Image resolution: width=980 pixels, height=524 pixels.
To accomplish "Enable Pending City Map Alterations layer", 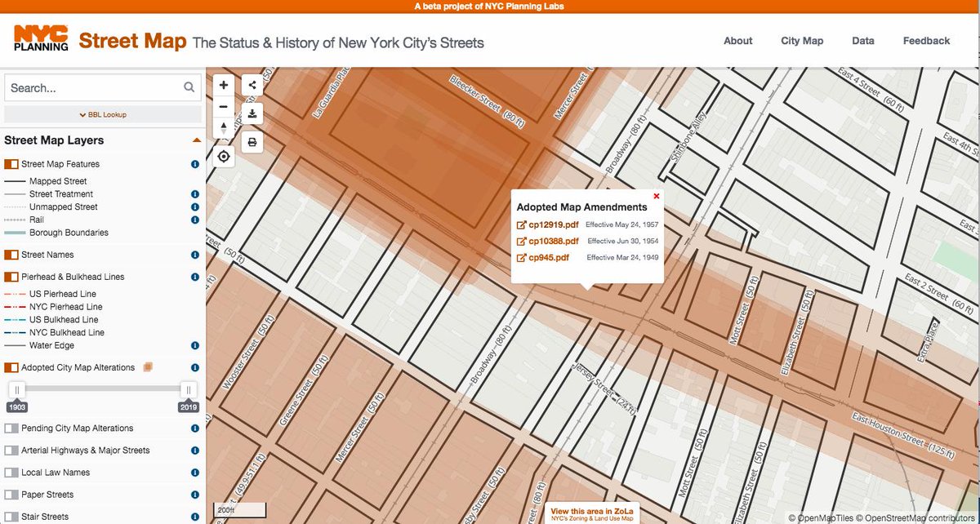I will (x=11, y=429).
